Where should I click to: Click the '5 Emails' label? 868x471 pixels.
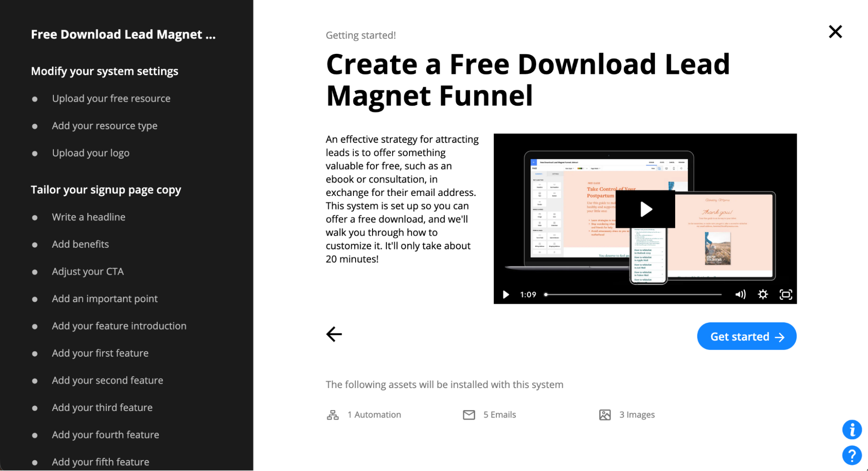click(500, 415)
